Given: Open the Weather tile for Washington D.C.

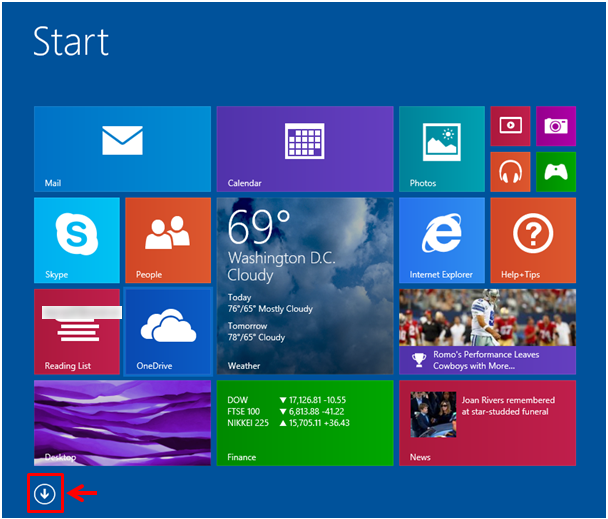Looking at the screenshot, I should coord(305,286).
